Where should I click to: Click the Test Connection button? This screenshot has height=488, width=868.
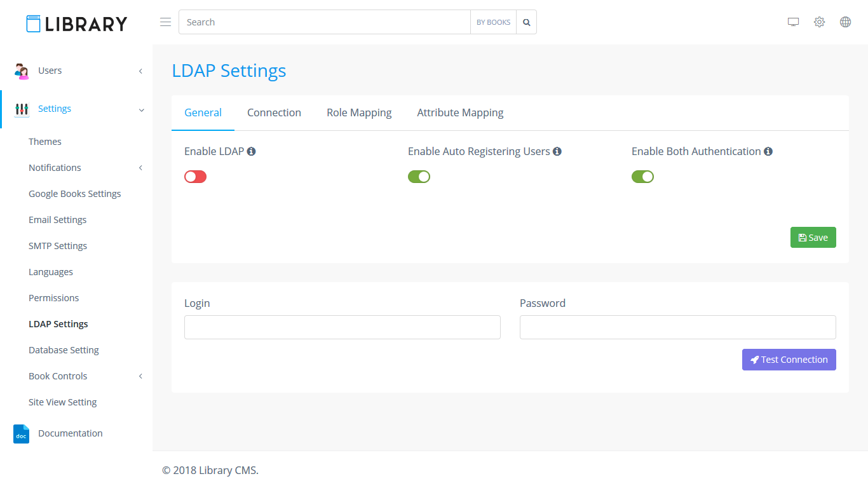point(789,360)
